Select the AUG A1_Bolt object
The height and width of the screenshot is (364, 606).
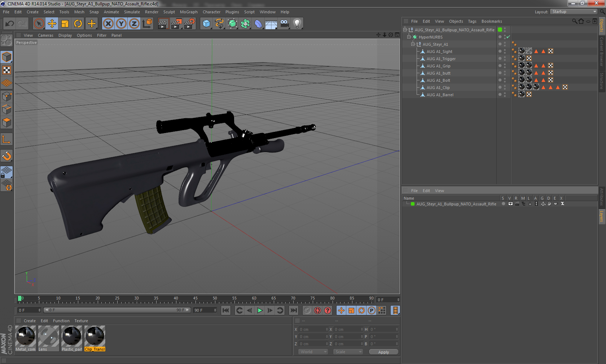click(438, 80)
